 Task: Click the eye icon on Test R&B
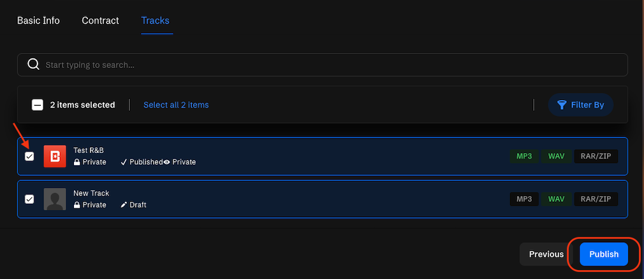(x=167, y=162)
